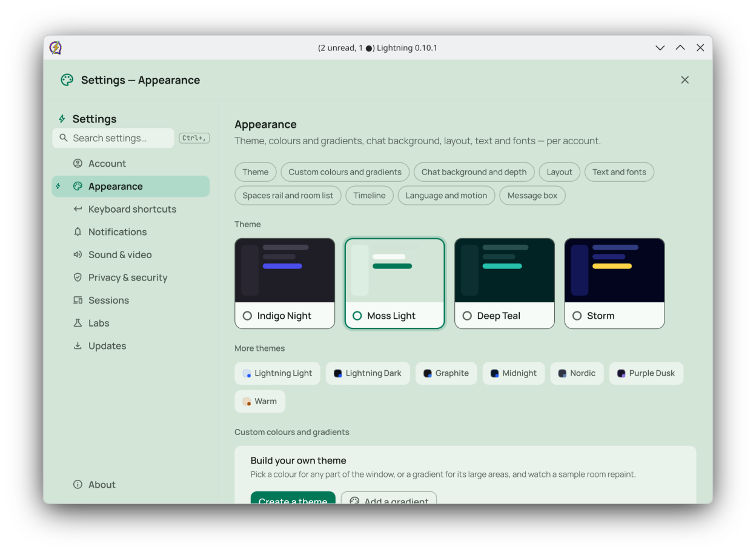Screen dimensions: 756x555
Task: Jump to Chat background and depth chip
Action: pyautogui.click(x=474, y=172)
